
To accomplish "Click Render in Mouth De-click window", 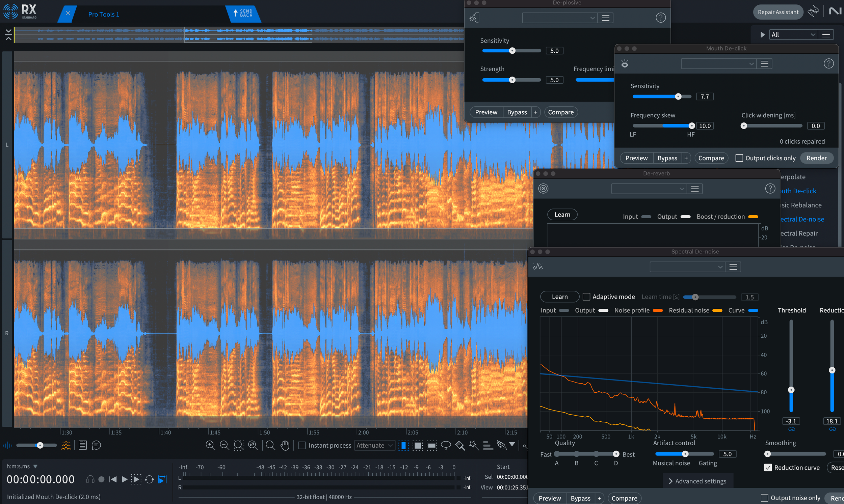I will tap(816, 158).
